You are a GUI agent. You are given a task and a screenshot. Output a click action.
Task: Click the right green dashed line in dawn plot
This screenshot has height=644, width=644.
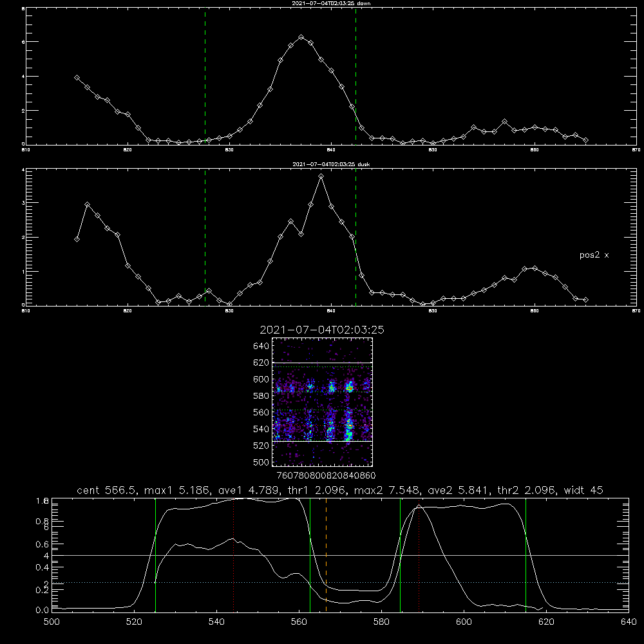pyautogui.click(x=355, y=77)
